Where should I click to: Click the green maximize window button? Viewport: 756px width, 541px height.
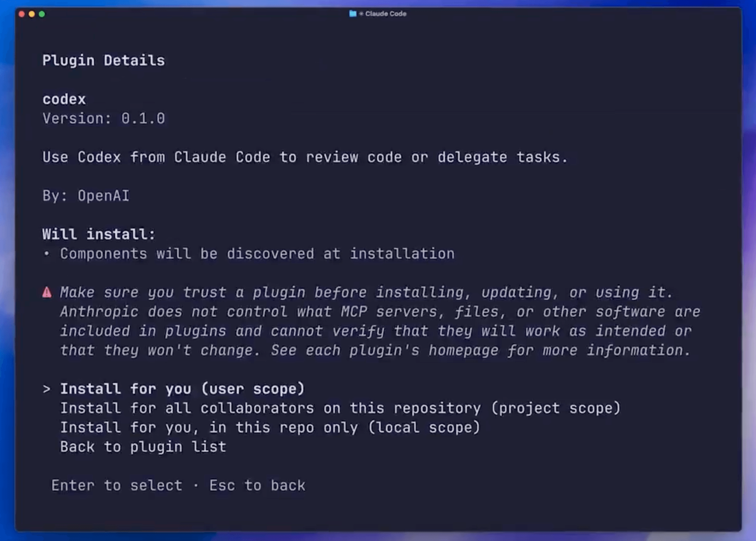coord(42,14)
